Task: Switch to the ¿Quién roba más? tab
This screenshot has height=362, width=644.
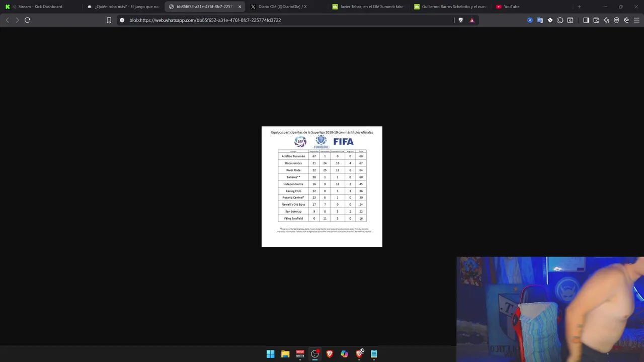Action: click(x=123, y=7)
